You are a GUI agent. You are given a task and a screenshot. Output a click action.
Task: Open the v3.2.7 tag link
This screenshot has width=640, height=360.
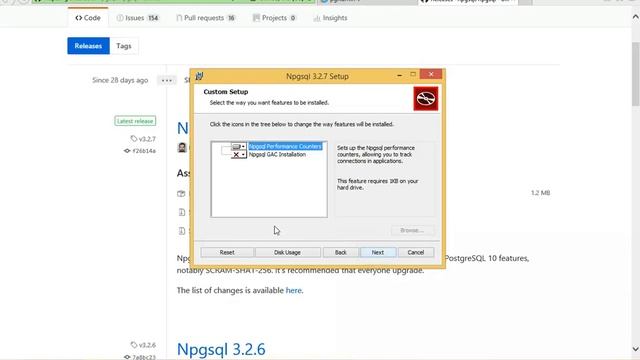147,139
